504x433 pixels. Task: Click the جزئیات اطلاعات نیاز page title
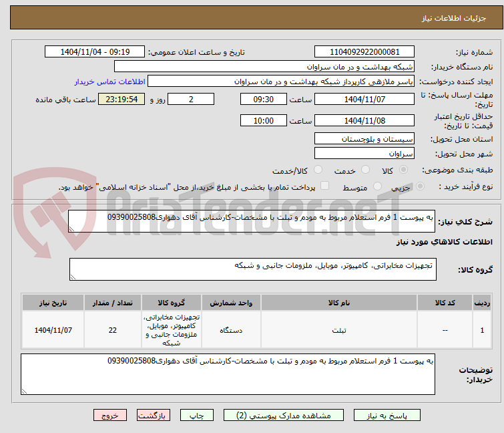[x=454, y=18]
